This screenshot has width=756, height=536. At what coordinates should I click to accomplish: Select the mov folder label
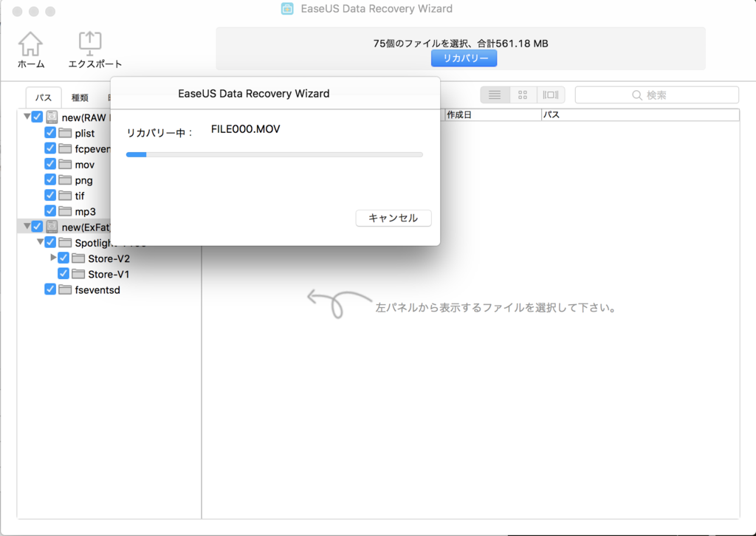pos(85,165)
